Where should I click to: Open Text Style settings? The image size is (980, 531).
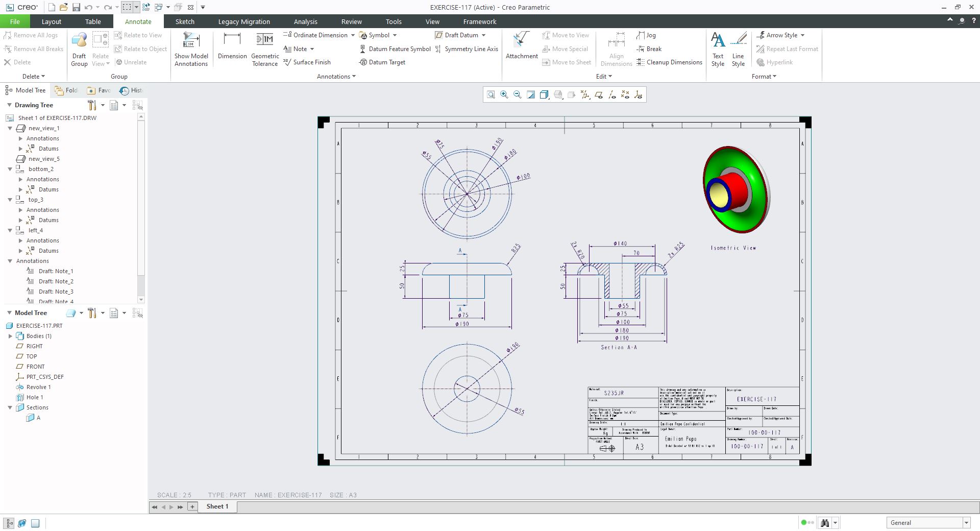click(x=718, y=49)
